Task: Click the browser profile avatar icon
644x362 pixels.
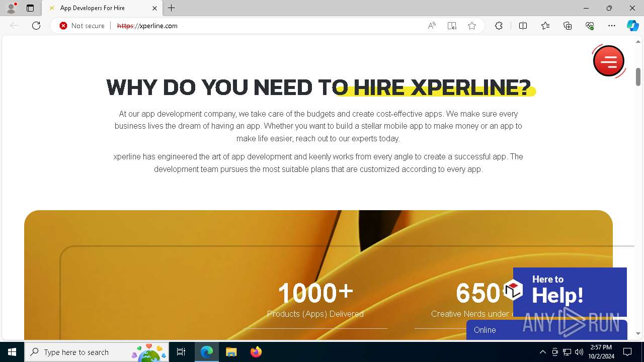Action: (11, 8)
